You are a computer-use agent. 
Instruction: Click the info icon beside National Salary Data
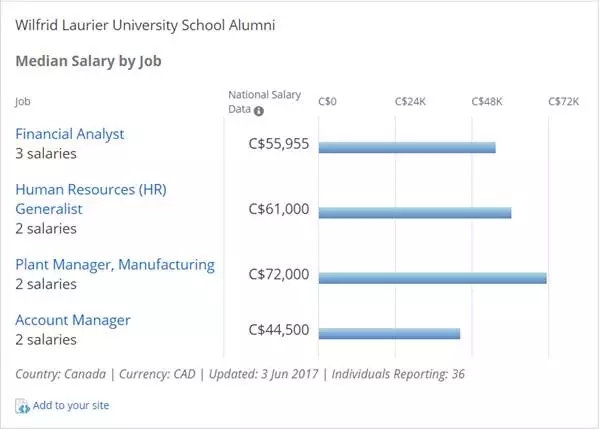click(x=259, y=111)
